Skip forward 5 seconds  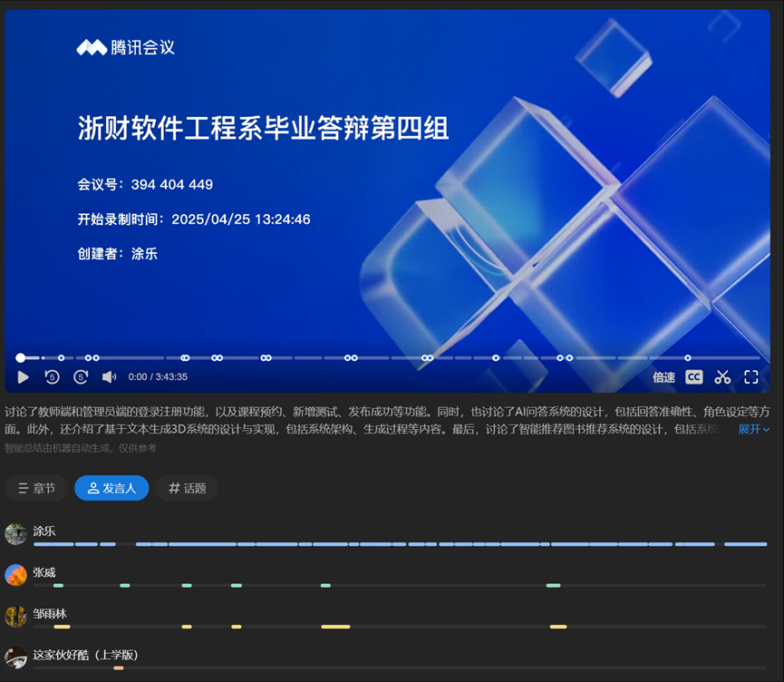point(81,377)
